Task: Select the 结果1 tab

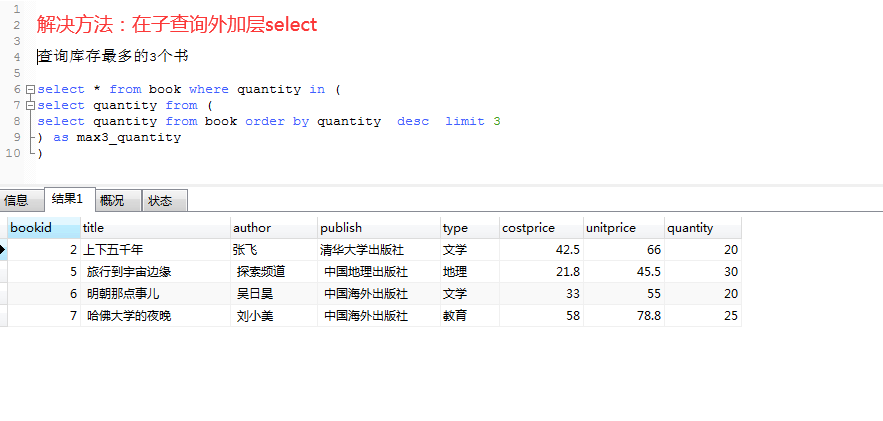Action: (70, 199)
